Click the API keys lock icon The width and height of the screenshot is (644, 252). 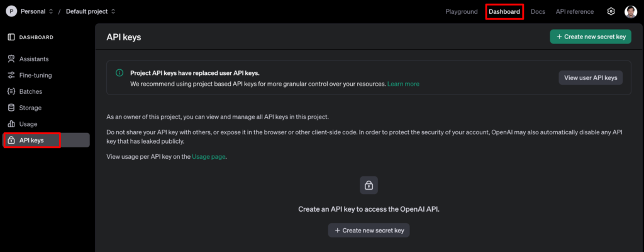pyautogui.click(x=11, y=140)
